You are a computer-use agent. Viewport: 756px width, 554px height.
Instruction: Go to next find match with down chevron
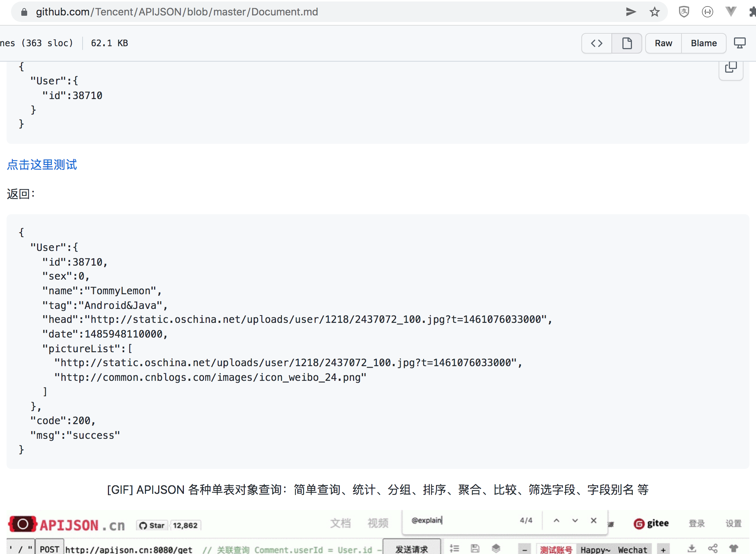pos(575,520)
